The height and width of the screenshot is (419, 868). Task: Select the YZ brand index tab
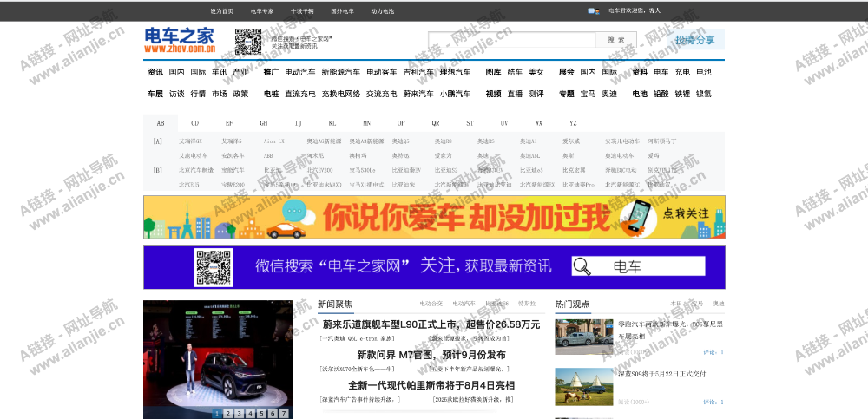(x=573, y=123)
